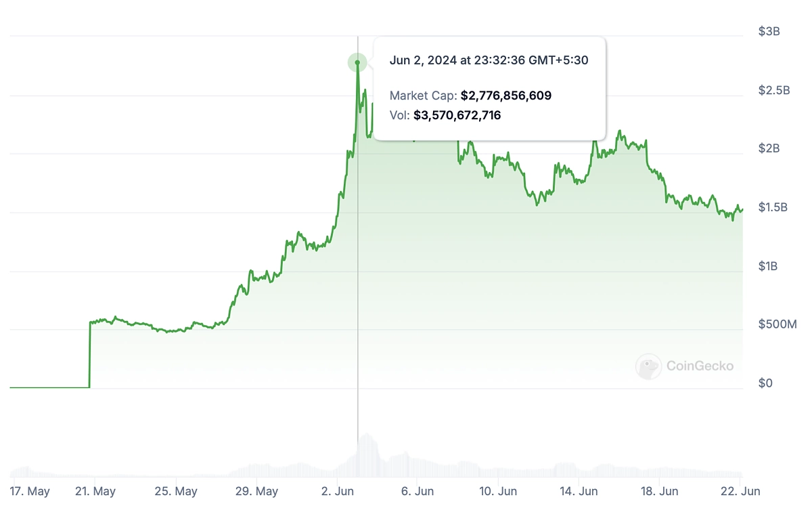Click the Market Cap value in tooltip
Viewport: 812px width, 510px height.
point(506,95)
